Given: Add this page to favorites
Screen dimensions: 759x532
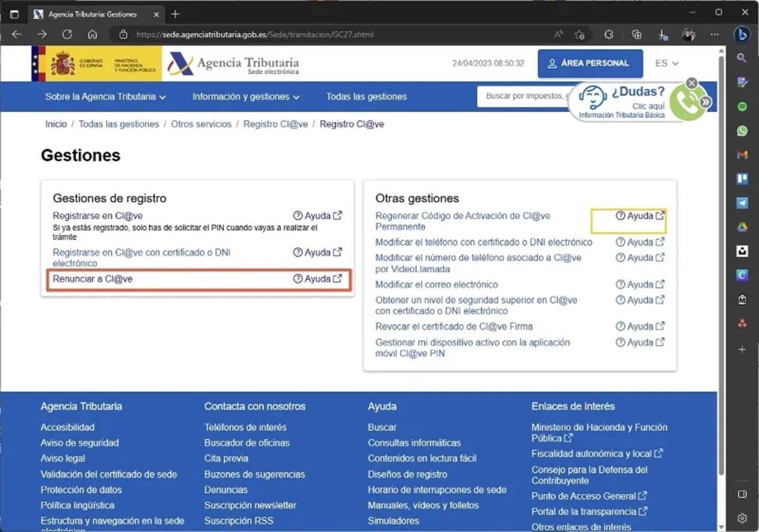Looking at the screenshot, I should (x=580, y=35).
